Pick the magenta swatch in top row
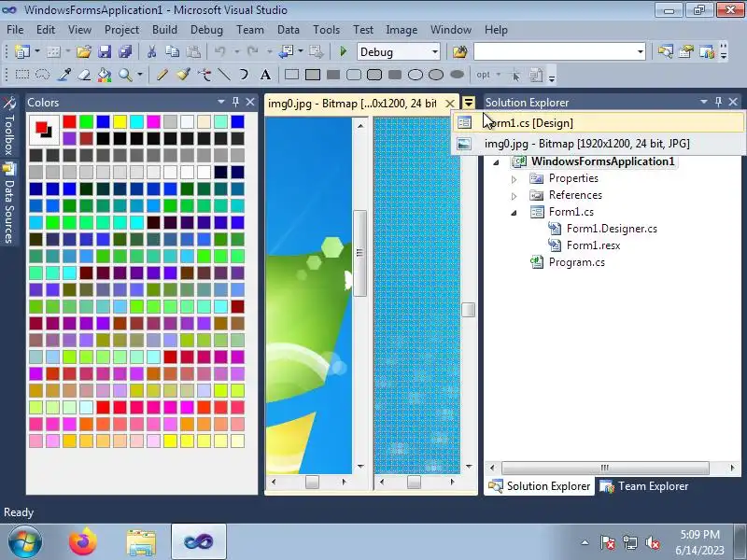Screen dimensions: 747x560 (153, 122)
